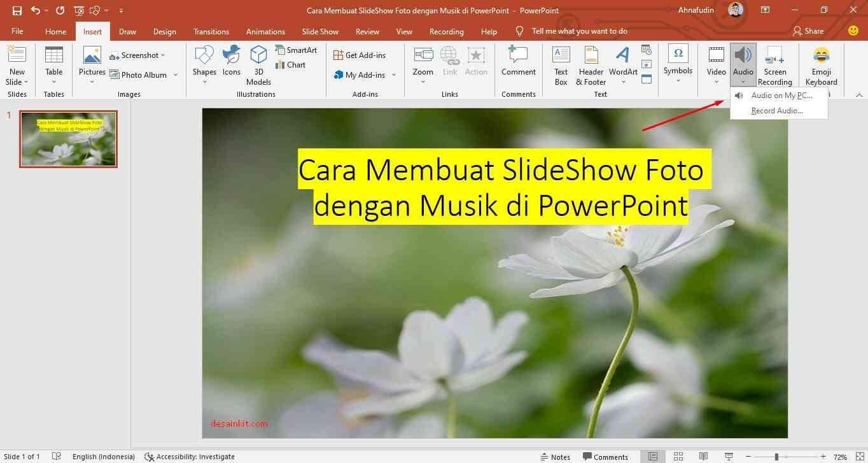Open Header & Footer dialog
The width and height of the screenshot is (868, 463).
(x=591, y=66)
